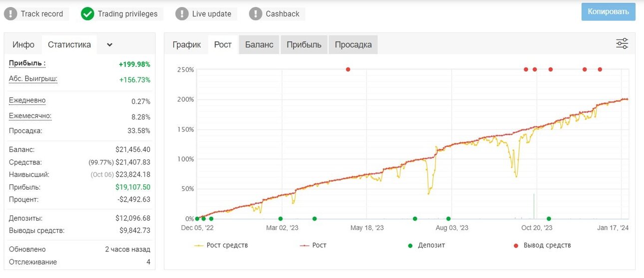Click the Копировать button
Viewport: 644px width, 278px height.
(608, 11)
